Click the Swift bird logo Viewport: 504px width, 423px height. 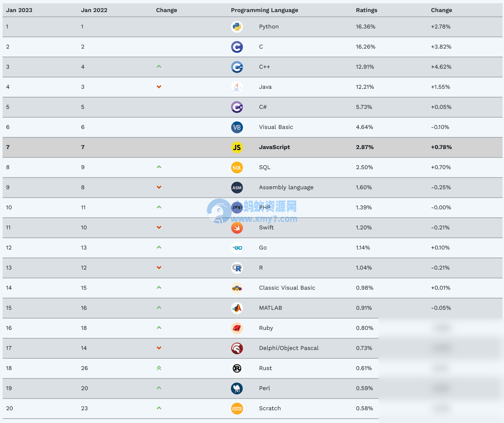(x=237, y=228)
